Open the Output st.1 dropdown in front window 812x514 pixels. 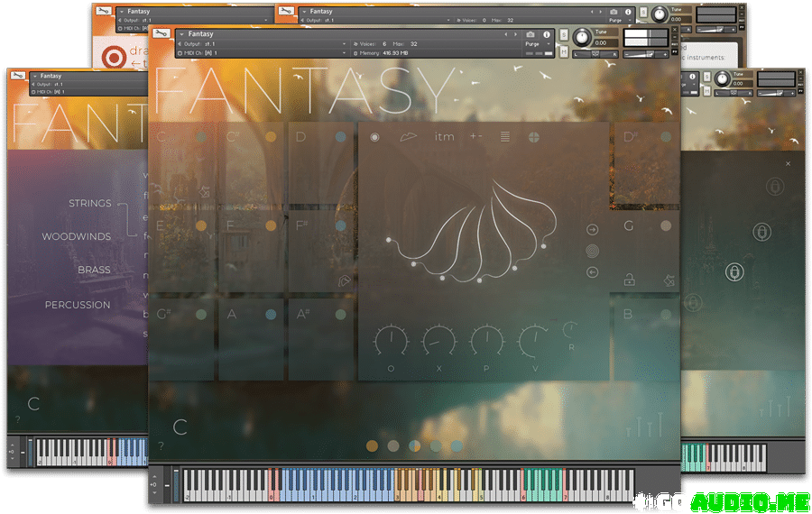(262, 44)
